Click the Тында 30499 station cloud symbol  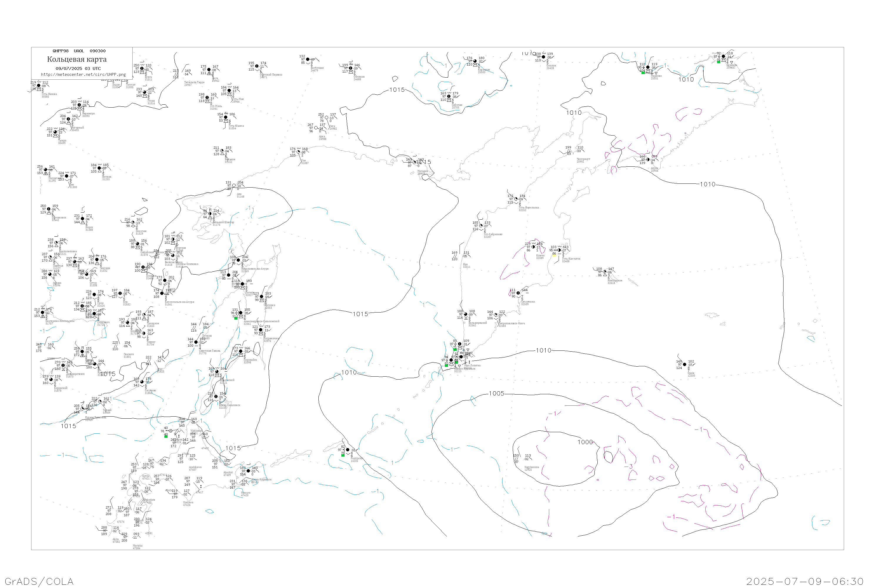click(56, 132)
